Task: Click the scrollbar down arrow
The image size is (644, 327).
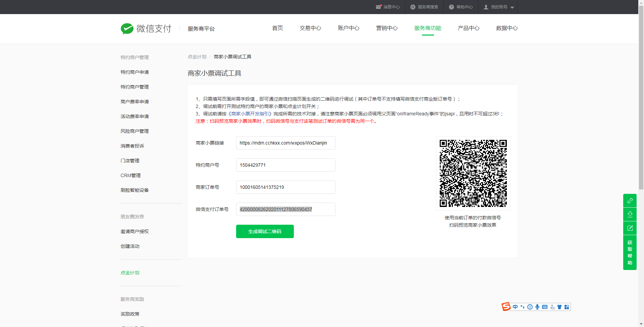Action: pyautogui.click(x=641, y=324)
